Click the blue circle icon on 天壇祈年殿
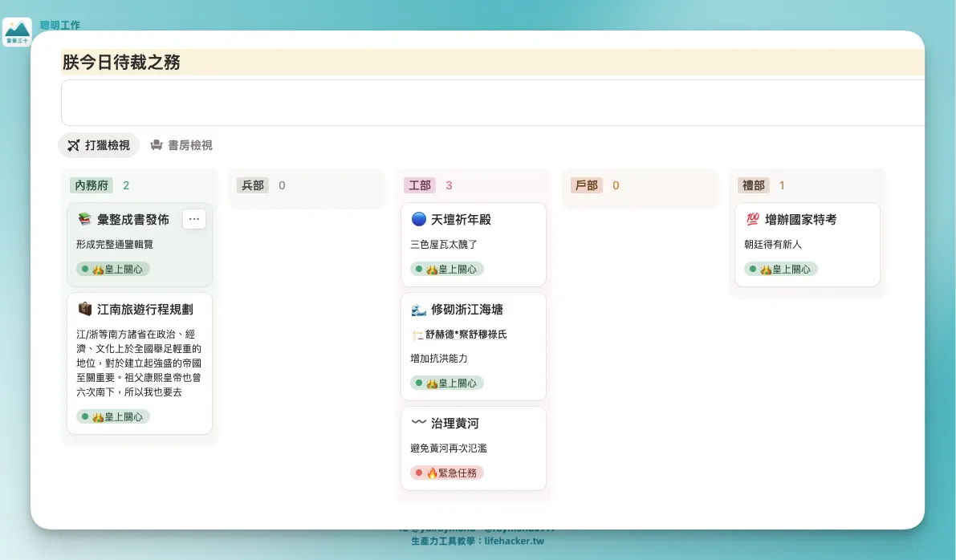 [418, 219]
